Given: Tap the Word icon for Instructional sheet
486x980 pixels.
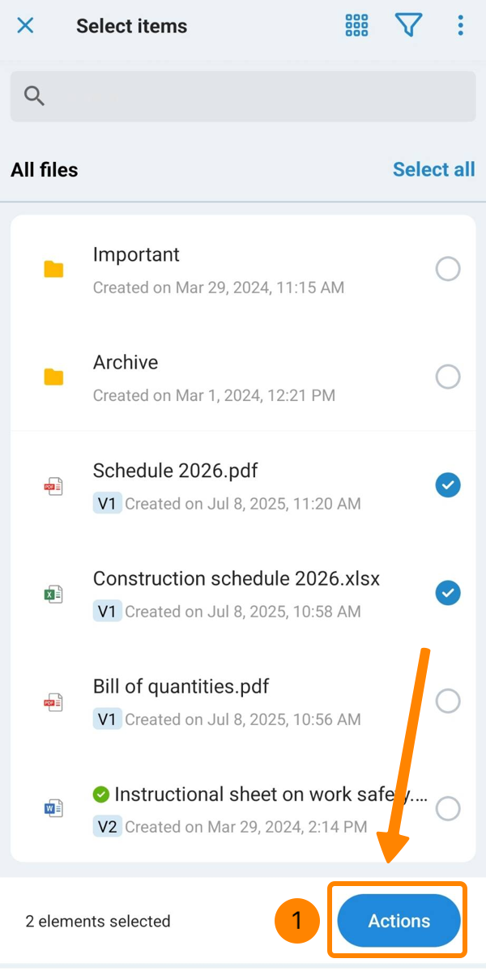Looking at the screenshot, I should coord(53,808).
